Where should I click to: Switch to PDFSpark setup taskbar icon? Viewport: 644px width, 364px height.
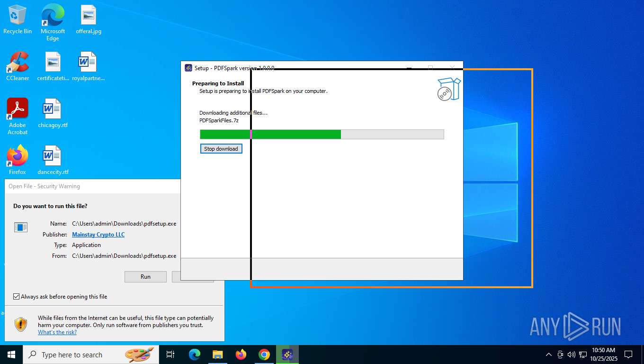[x=287, y=355]
